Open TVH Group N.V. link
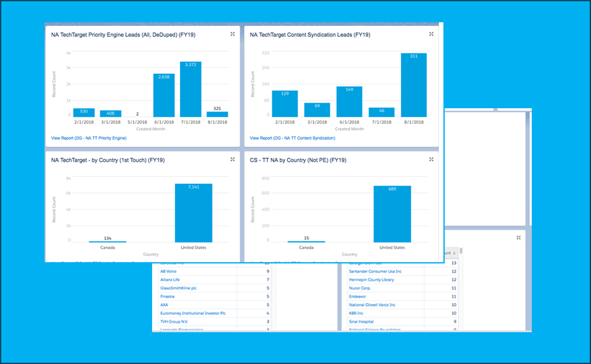Screen dimensions: 591x364 click(174, 321)
